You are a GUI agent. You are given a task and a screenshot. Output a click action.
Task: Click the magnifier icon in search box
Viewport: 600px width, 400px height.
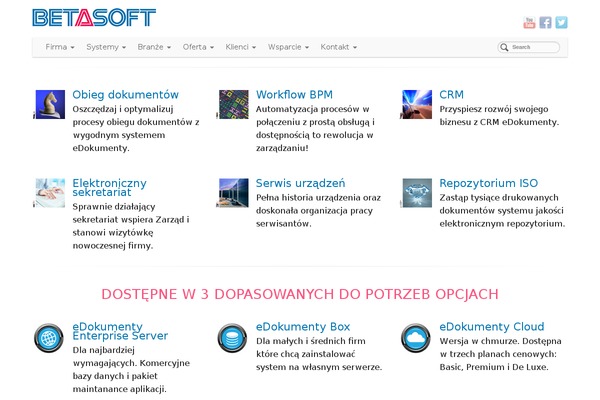click(x=504, y=47)
